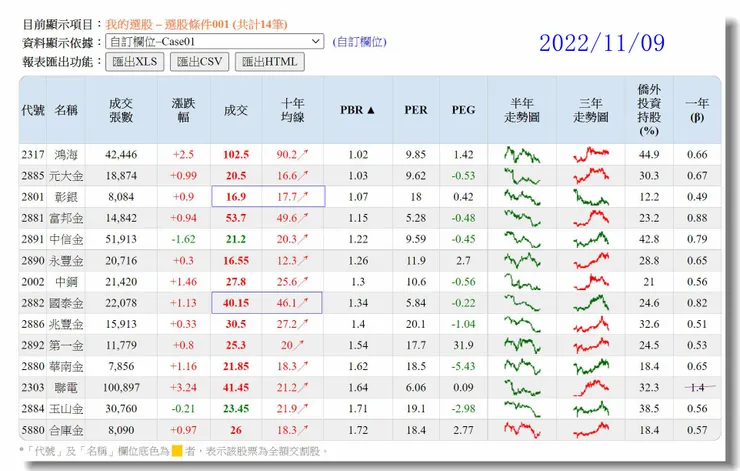Select stock code 2801
The image size is (740, 471).
tap(33, 197)
